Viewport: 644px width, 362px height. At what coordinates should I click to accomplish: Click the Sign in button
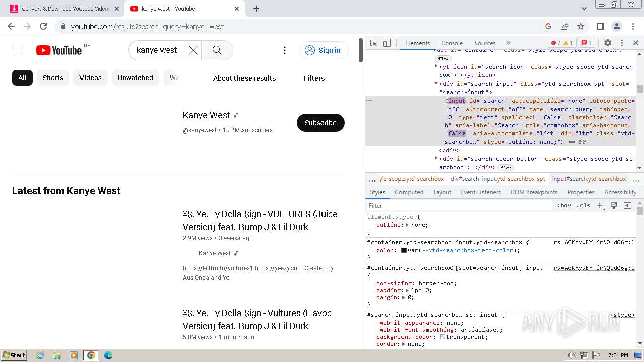(x=324, y=50)
